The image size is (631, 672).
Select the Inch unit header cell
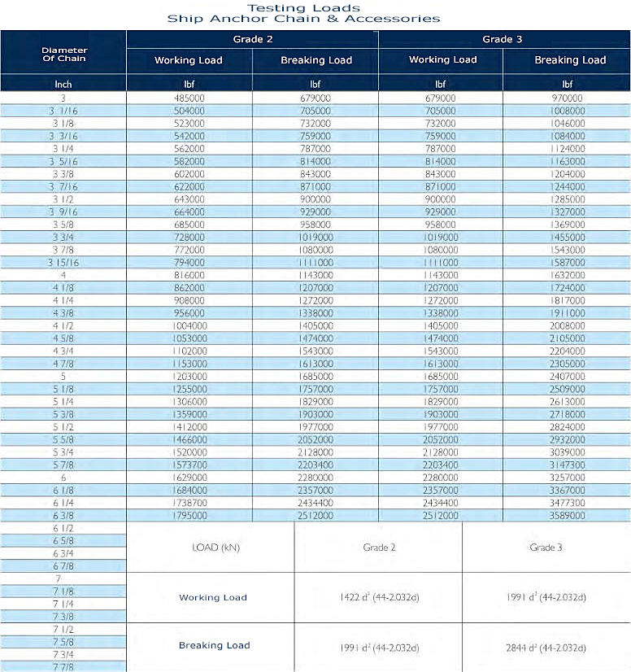(x=63, y=84)
